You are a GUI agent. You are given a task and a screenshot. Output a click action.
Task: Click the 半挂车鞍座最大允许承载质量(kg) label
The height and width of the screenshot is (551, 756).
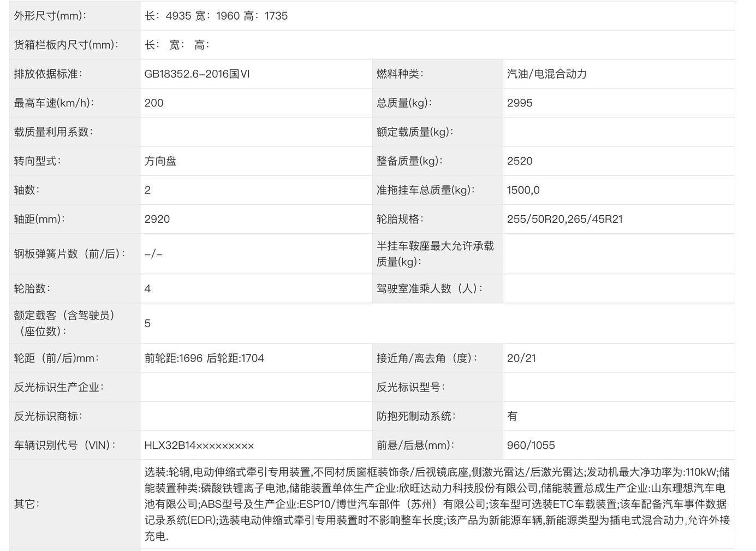[435, 254]
